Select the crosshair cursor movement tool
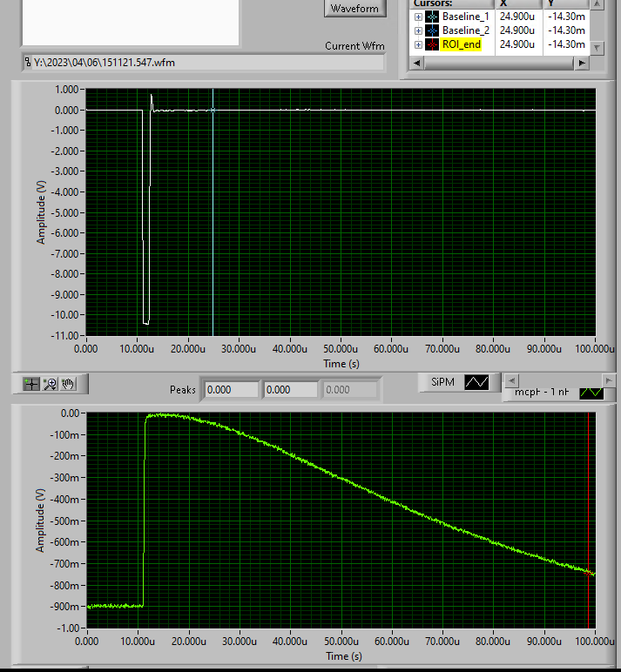Screen dimensions: 621x672 (31, 384)
